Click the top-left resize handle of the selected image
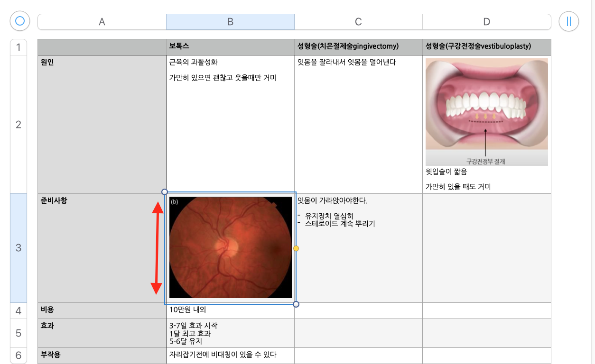Viewport: 595px width, 364px height. tap(165, 192)
